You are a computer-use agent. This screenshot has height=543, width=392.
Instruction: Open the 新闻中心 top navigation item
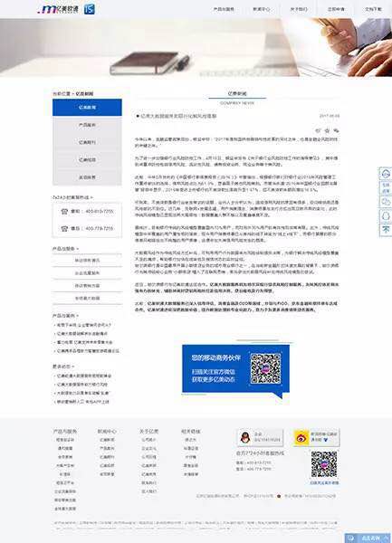262,9
